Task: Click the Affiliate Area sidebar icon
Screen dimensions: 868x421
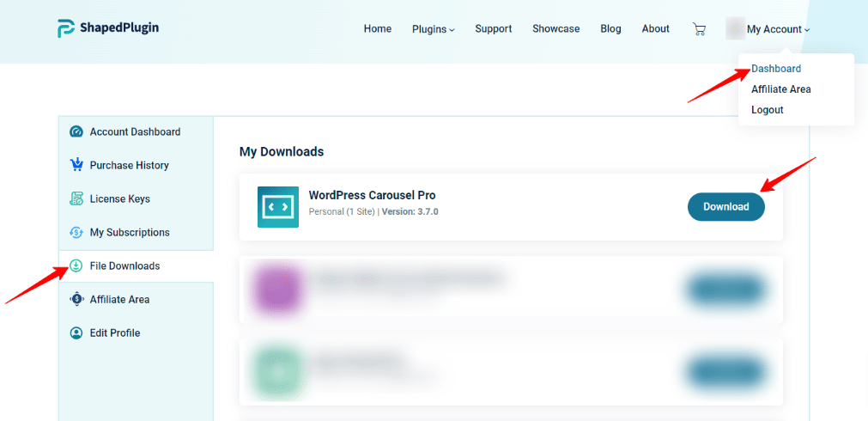Action: pyautogui.click(x=76, y=299)
